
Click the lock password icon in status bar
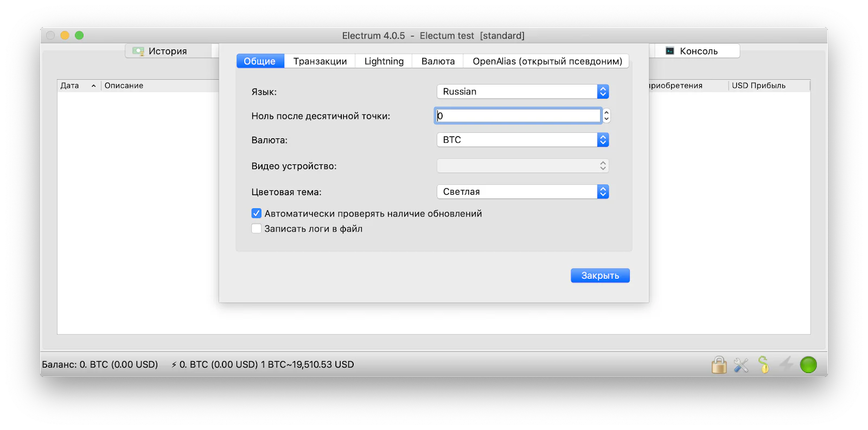(719, 365)
